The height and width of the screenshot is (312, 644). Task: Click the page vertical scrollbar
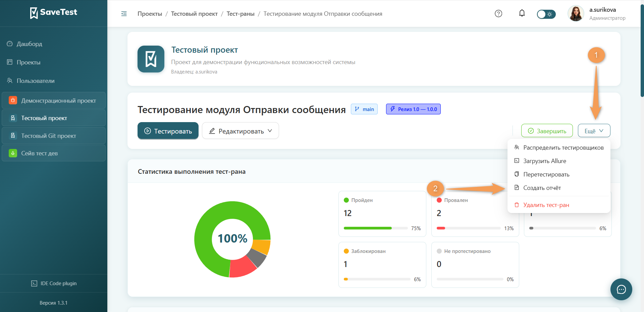(x=642, y=50)
